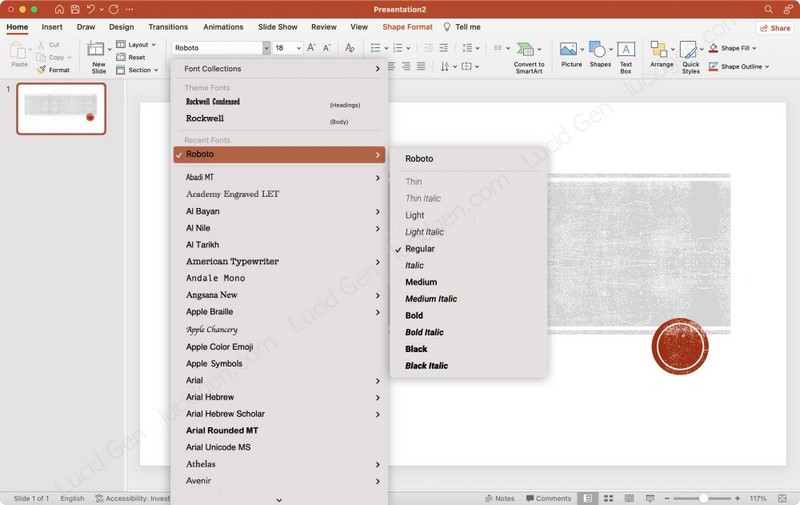Switch to the Transitions tab
800x505 pixels.
coord(168,27)
